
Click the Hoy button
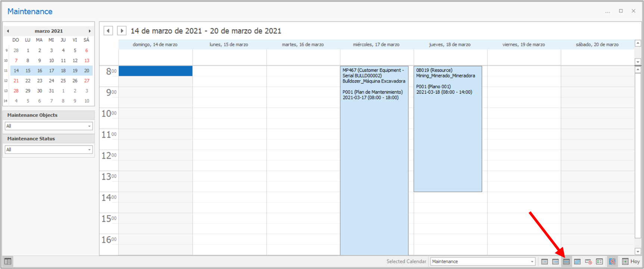pyautogui.click(x=631, y=262)
